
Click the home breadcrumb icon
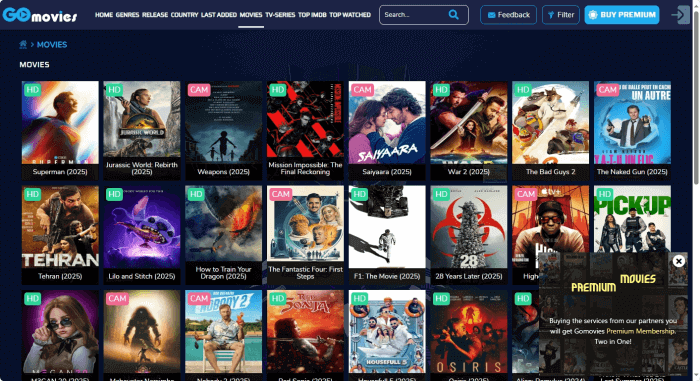(x=23, y=44)
